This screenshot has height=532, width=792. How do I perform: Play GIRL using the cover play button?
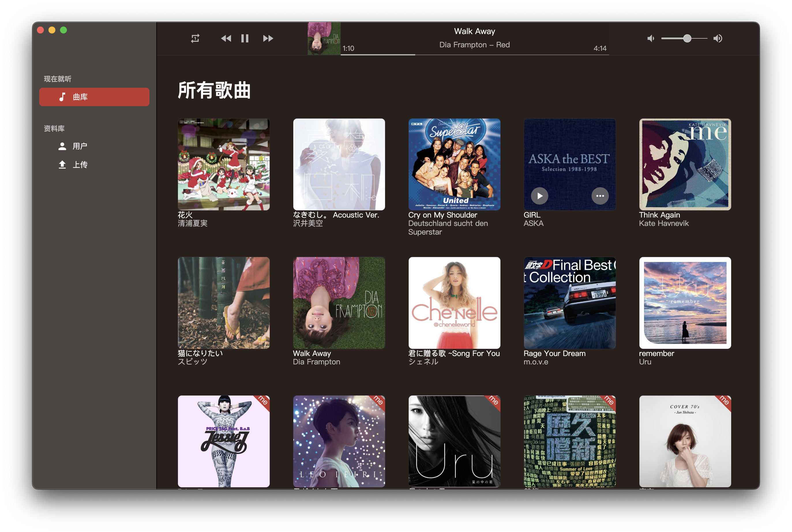tap(539, 196)
